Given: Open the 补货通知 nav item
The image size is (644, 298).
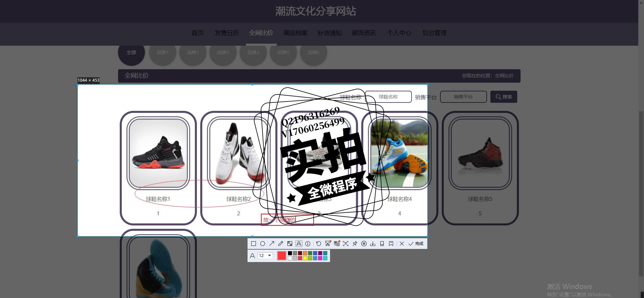Looking at the screenshot, I should click(x=329, y=33).
